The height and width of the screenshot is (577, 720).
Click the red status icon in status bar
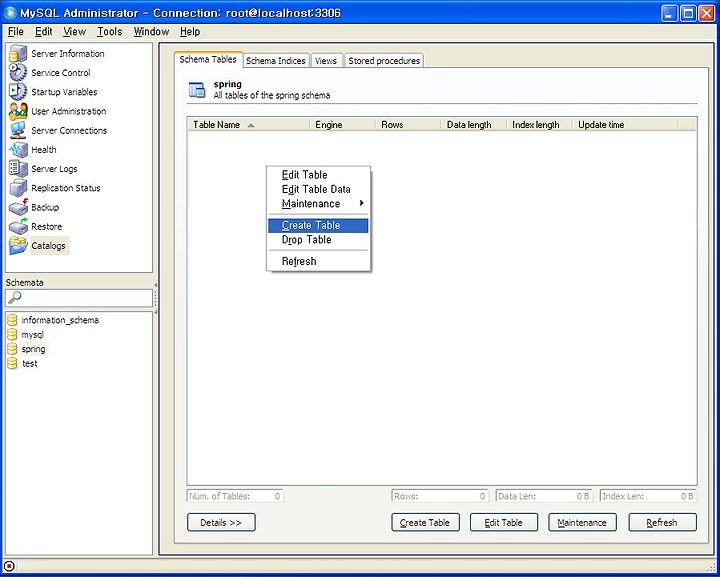(x=9, y=566)
